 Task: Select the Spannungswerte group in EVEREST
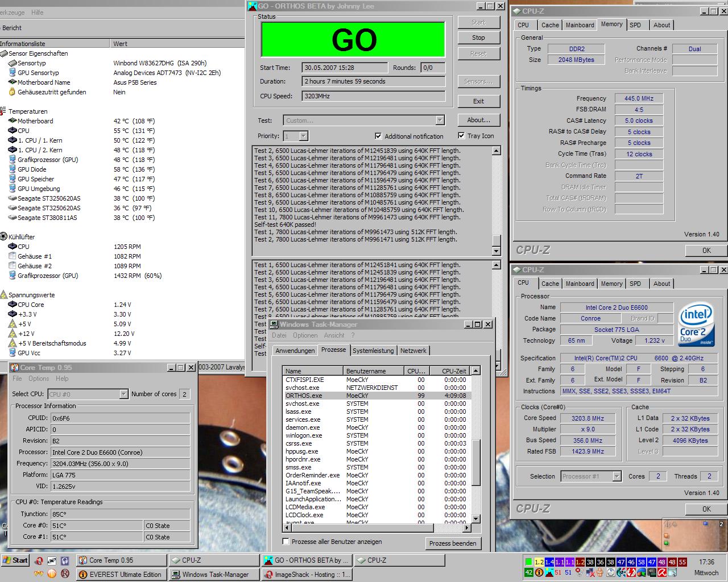point(31,295)
